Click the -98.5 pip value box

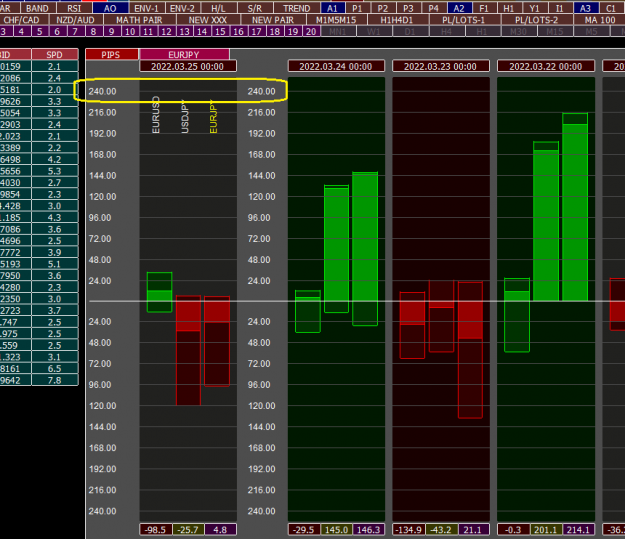pyautogui.click(x=155, y=529)
